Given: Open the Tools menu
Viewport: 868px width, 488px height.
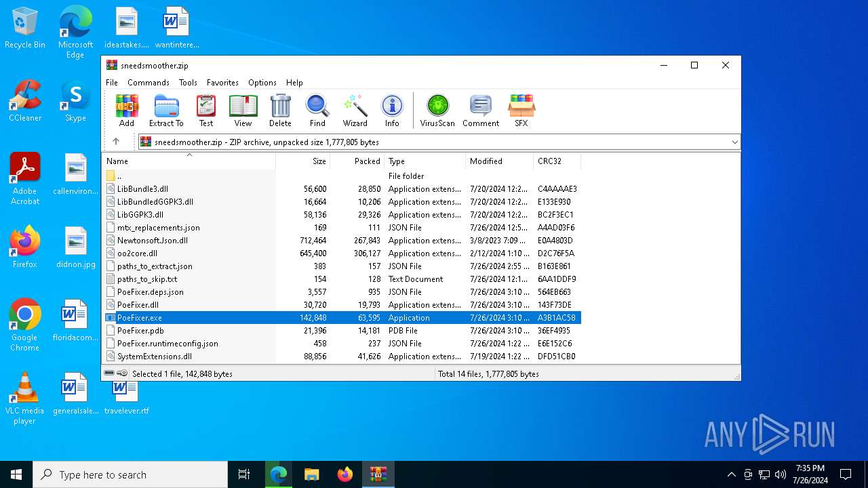Looking at the screenshot, I should point(188,83).
